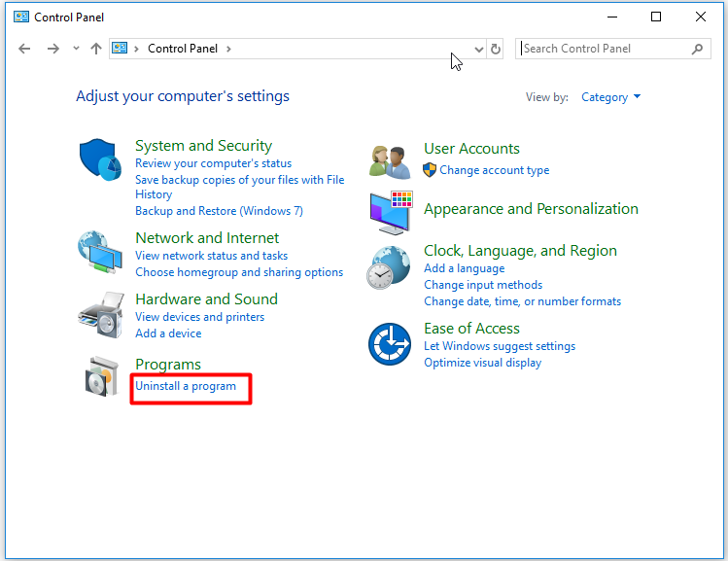The width and height of the screenshot is (728, 561).
Task: Open Change account type link
Action: (x=494, y=170)
